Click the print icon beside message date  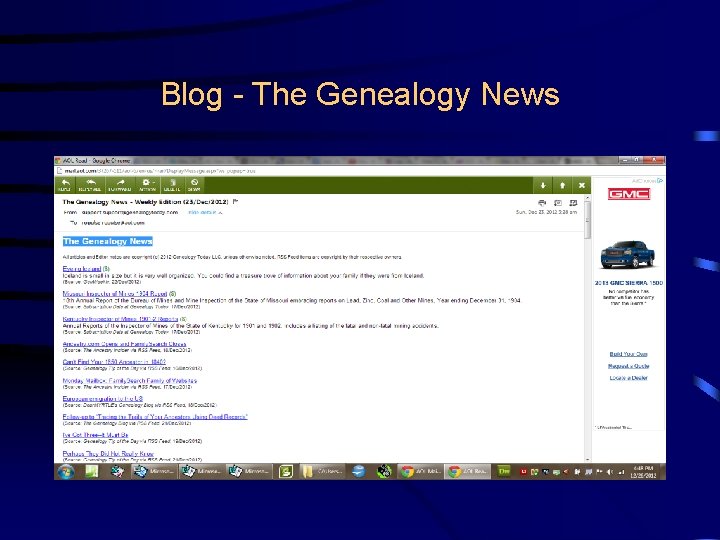pos(542,202)
